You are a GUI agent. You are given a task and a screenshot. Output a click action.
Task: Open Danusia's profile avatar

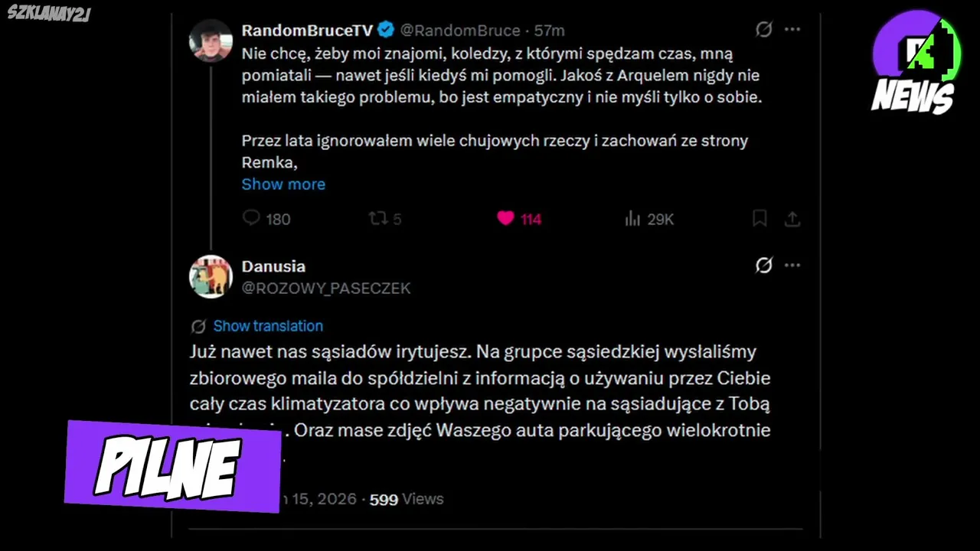click(x=211, y=276)
